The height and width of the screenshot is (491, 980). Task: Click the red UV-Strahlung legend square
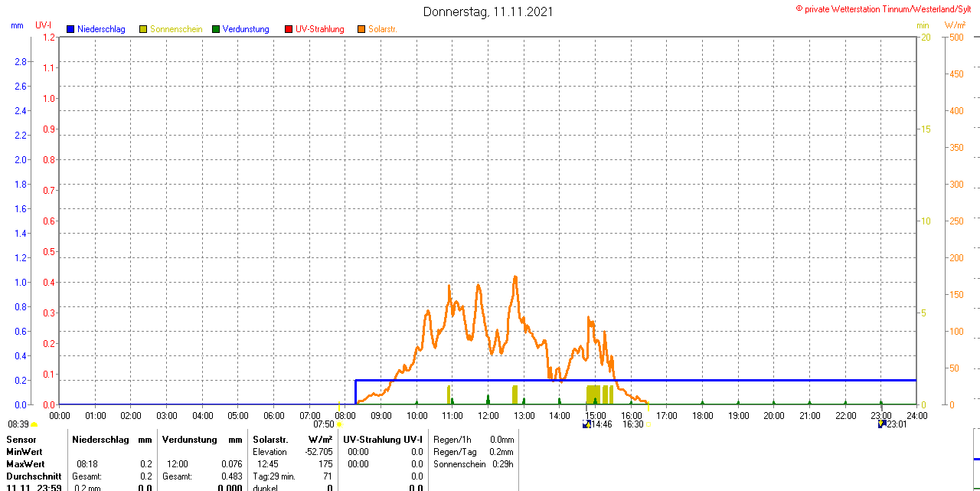289,29
